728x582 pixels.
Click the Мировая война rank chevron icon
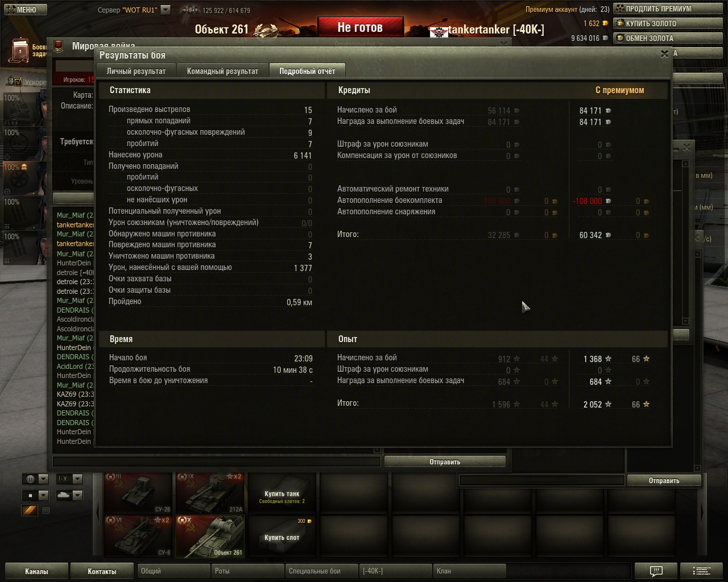pyautogui.click(x=59, y=47)
